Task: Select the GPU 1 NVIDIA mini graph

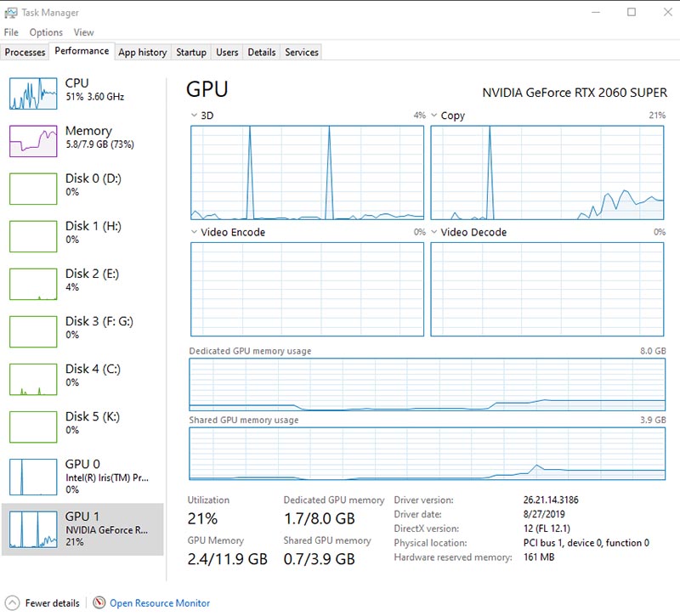Action: coord(33,529)
